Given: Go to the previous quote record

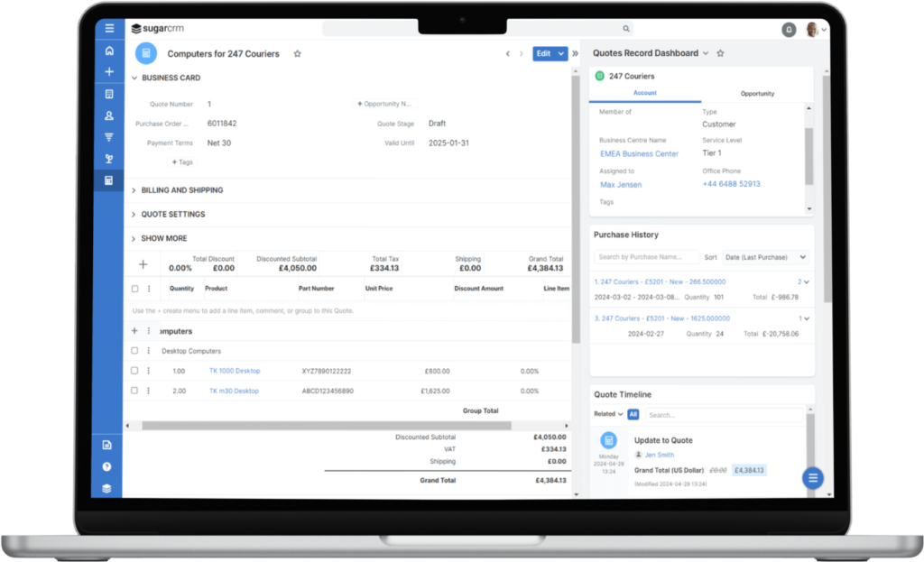Looking at the screenshot, I should 507,53.
